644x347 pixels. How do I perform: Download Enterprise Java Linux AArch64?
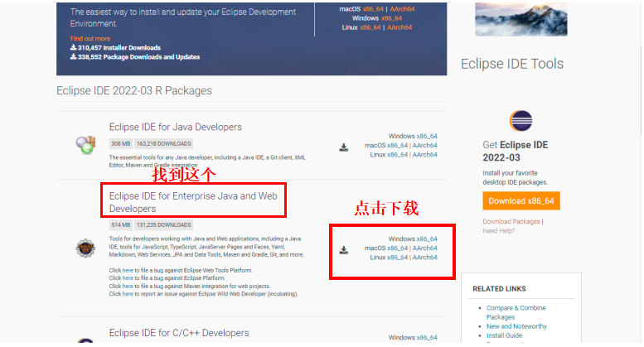click(x=424, y=258)
